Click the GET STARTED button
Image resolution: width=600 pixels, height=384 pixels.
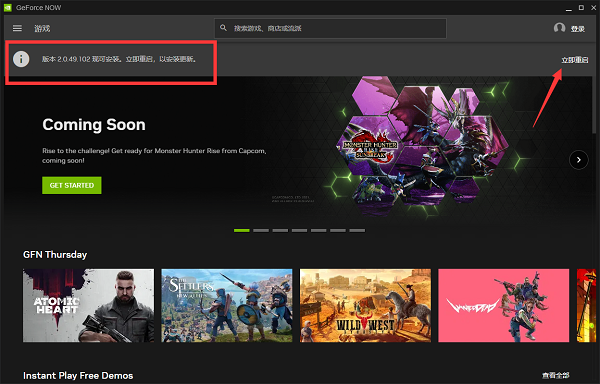click(72, 185)
